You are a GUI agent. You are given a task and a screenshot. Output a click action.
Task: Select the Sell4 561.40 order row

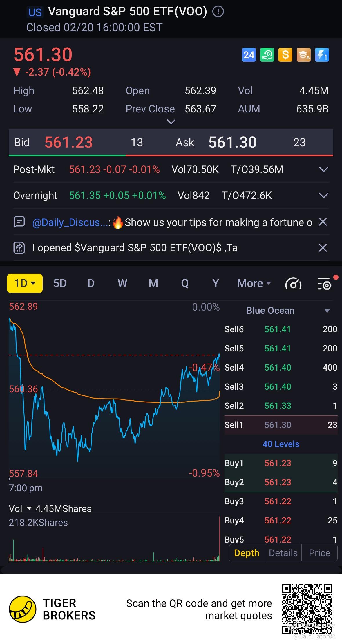281,368
